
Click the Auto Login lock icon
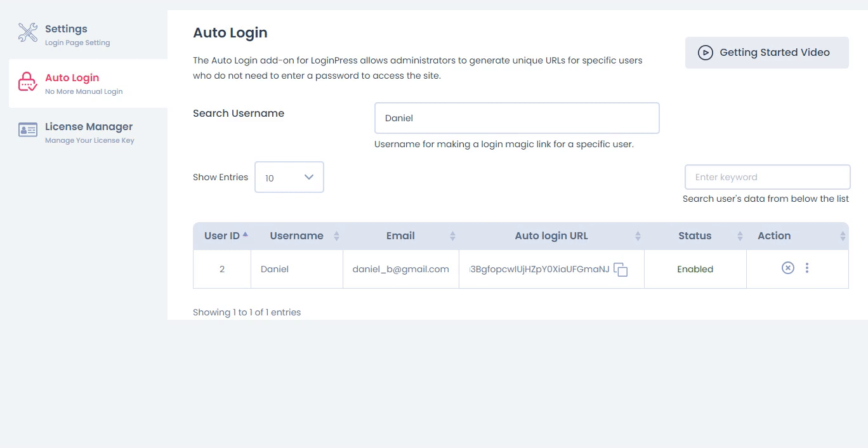pos(28,82)
